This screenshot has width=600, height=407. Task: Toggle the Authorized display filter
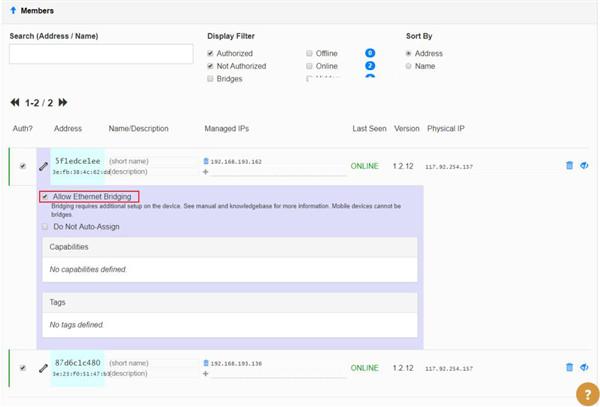pyautogui.click(x=210, y=53)
